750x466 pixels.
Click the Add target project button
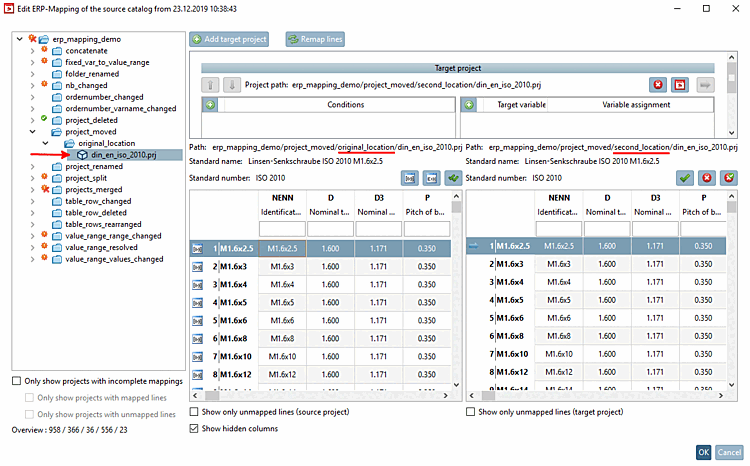click(x=231, y=39)
